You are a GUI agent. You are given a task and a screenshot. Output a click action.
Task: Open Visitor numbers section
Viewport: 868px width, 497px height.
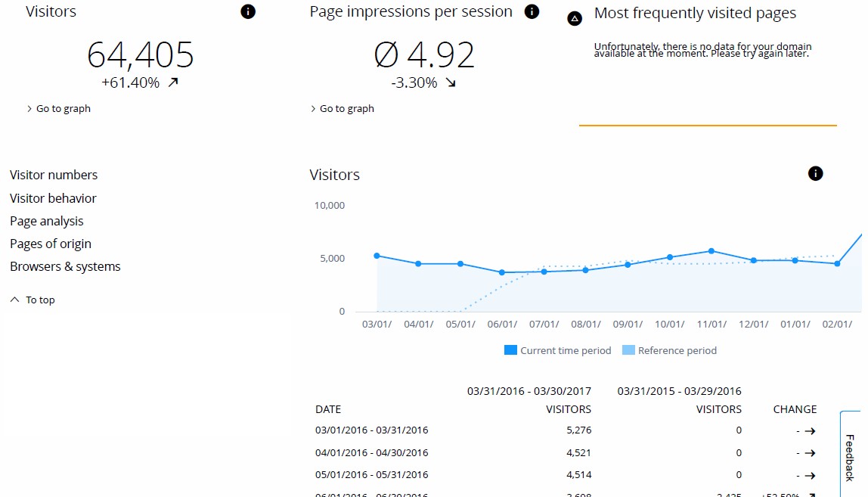click(x=54, y=175)
